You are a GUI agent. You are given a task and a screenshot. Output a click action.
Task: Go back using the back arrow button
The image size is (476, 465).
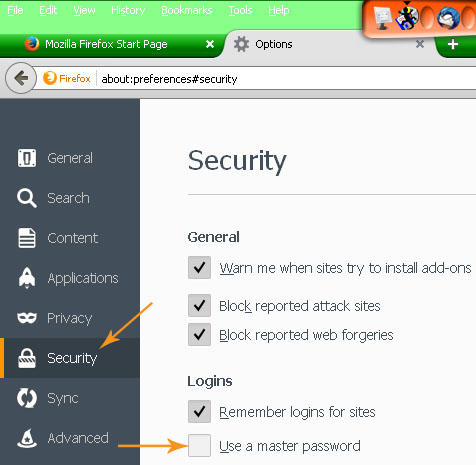click(21, 78)
